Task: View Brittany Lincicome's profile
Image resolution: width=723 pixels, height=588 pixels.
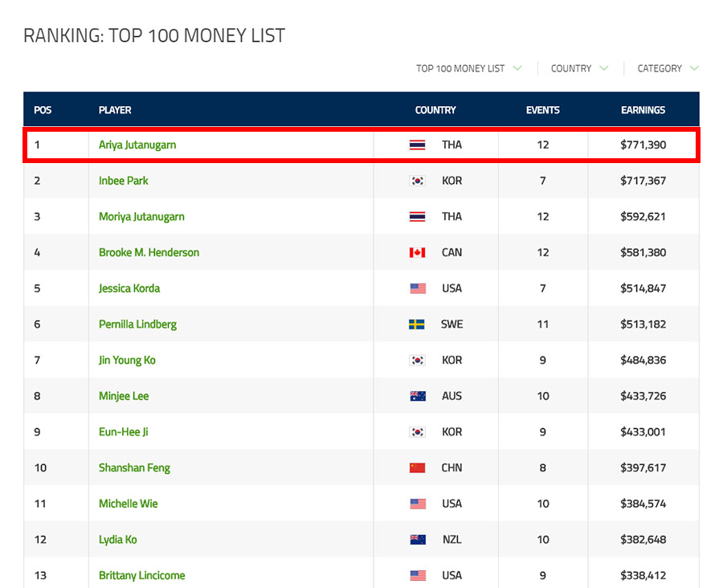Action: [141, 575]
